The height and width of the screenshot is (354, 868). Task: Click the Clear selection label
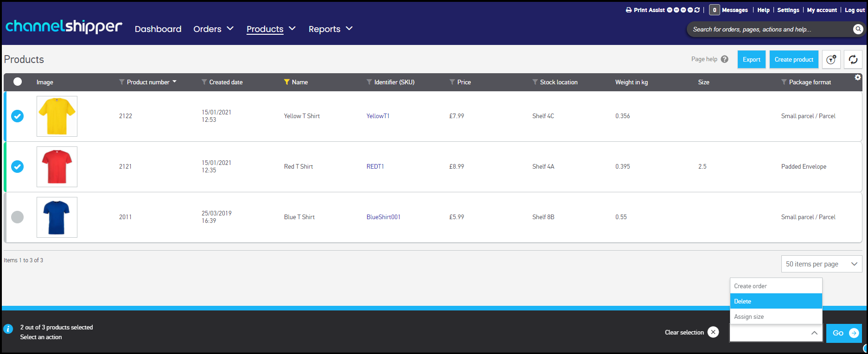[684, 332]
